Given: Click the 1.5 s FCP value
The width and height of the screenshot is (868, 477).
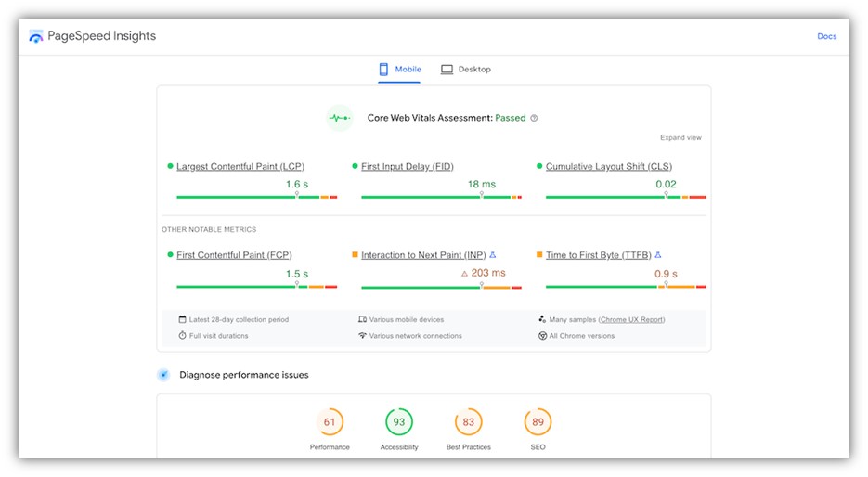Looking at the screenshot, I should pos(297,274).
